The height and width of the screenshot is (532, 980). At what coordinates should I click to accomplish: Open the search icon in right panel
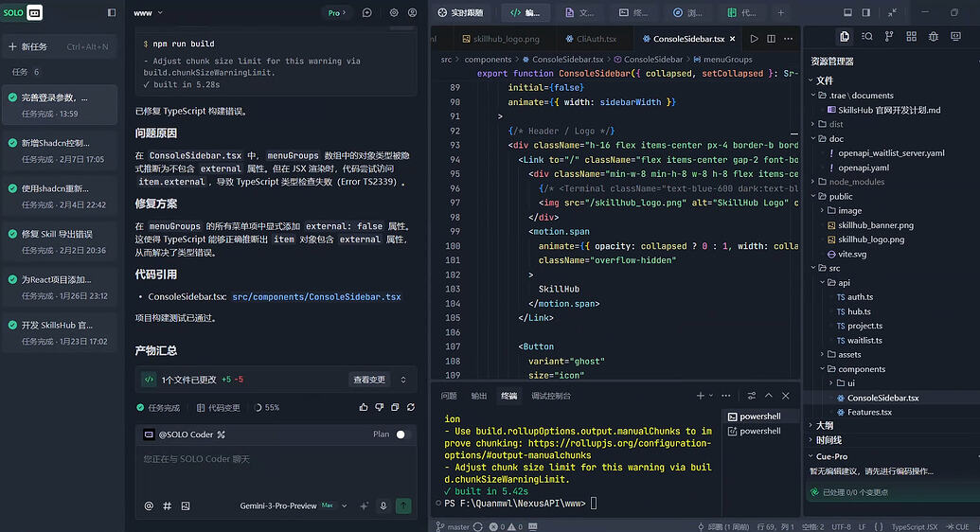click(x=867, y=37)
